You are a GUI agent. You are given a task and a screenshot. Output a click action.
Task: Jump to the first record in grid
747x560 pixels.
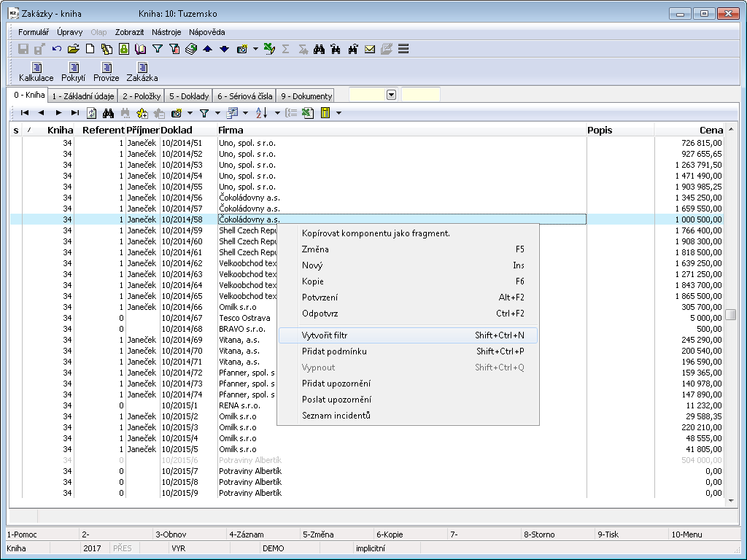[x=24, y=113]
